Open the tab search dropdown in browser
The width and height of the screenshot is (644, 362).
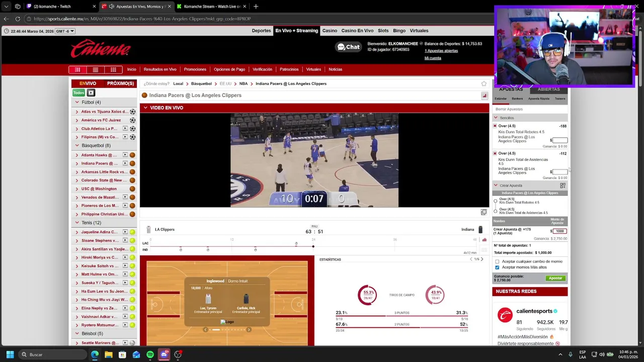coord(6,7)
